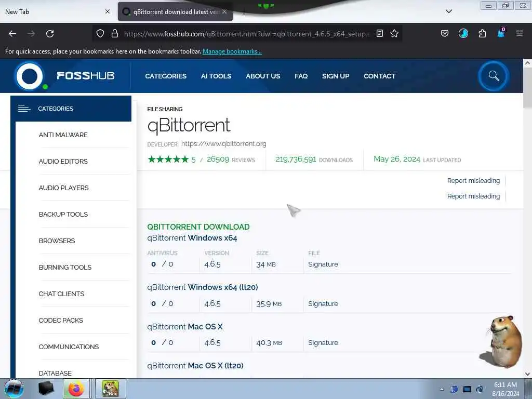
Task: Open the shield tracking protection icon
Action: (x=100, y=34)
